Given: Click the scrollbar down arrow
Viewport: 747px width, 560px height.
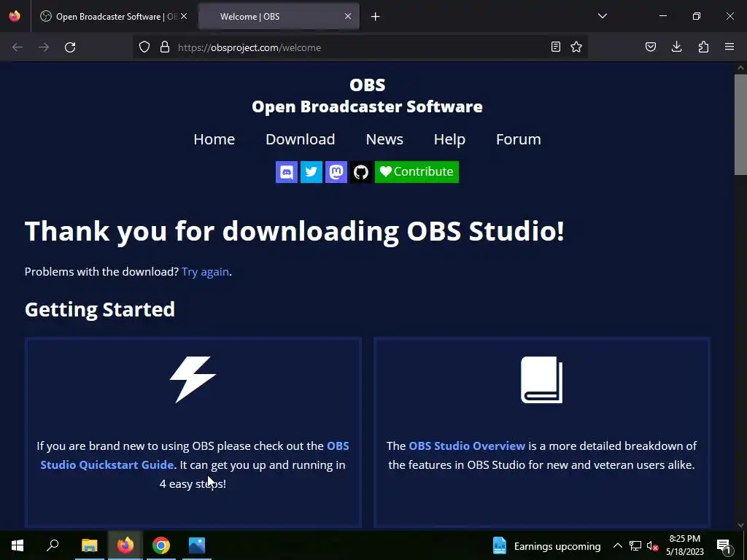Looking at the screenshot, I should 741,525.
